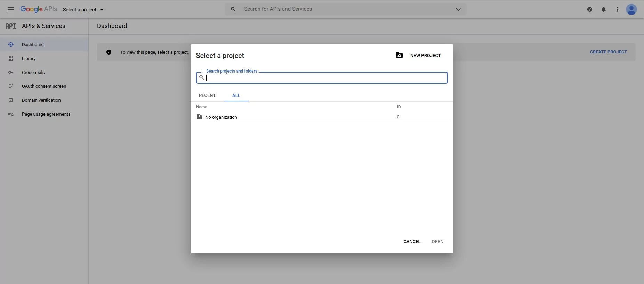644x284 pixels.
Task: Open Page usage agreements
Action: [44, 114]
